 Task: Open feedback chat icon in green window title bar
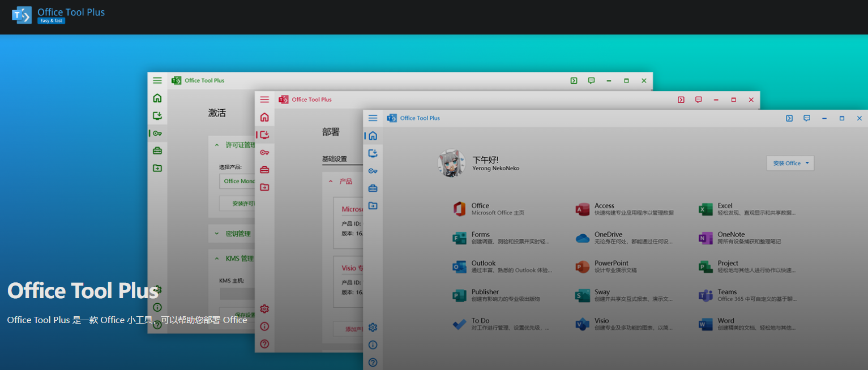pos(591,80)
